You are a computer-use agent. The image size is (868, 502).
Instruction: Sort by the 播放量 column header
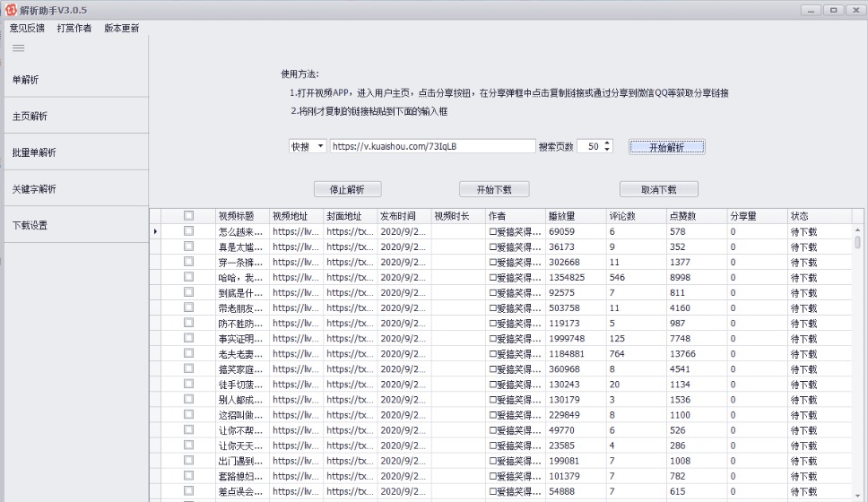coord(576,216)
